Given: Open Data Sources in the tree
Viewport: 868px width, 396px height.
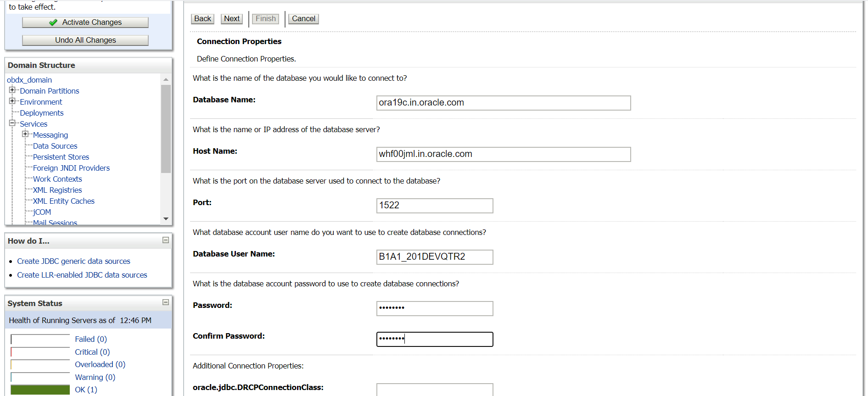Looking at the screenshot, I should pyautogui.click(x=55, y=146).
